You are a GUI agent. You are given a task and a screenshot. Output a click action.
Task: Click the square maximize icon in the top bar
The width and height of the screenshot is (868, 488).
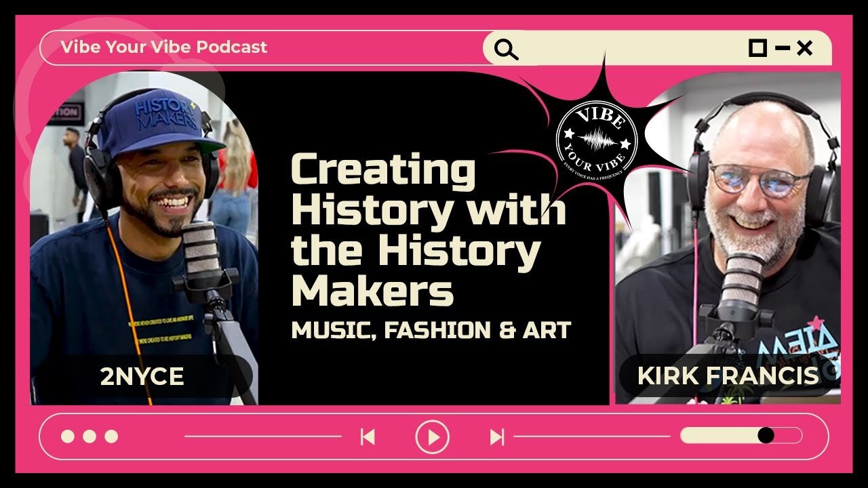coord(757,48)
